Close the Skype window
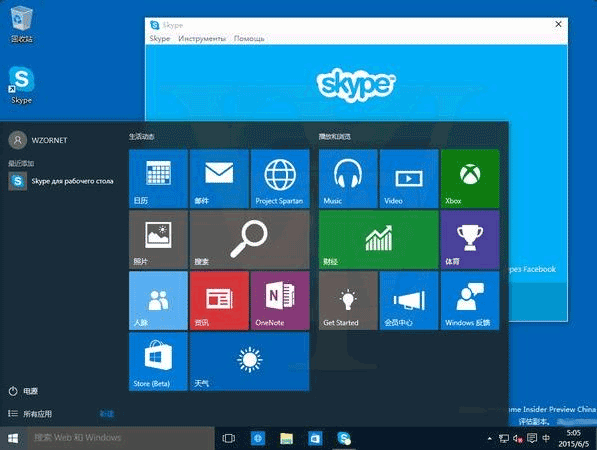Screen dimensions: 597x450 (558, 24)
